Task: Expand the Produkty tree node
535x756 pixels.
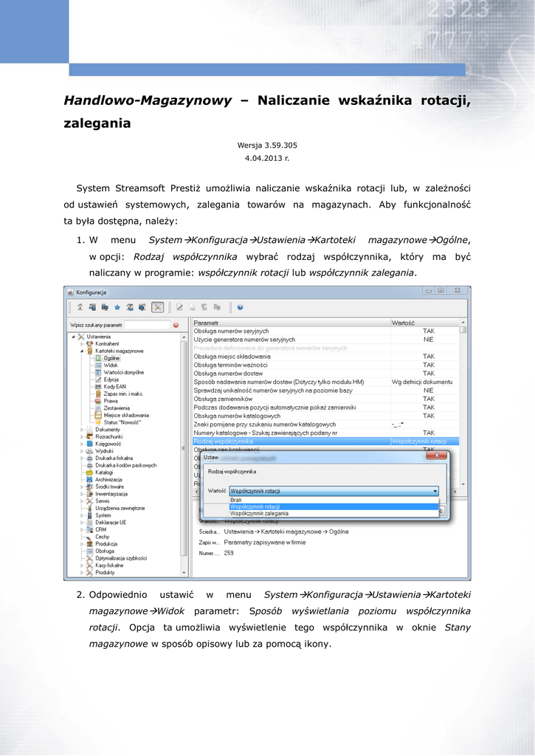Action: point(81,572)
